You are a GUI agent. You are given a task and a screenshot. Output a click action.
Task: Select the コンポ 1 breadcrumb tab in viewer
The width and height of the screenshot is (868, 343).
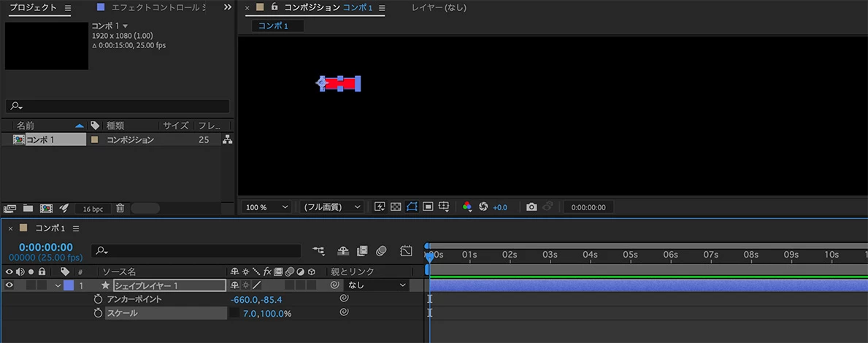(278, 26)
